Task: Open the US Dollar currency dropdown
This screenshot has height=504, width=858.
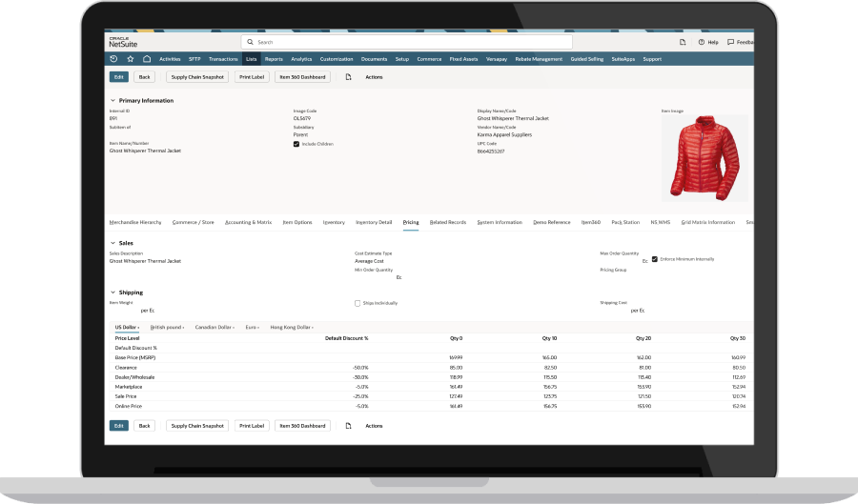Action: click(127, 328)
